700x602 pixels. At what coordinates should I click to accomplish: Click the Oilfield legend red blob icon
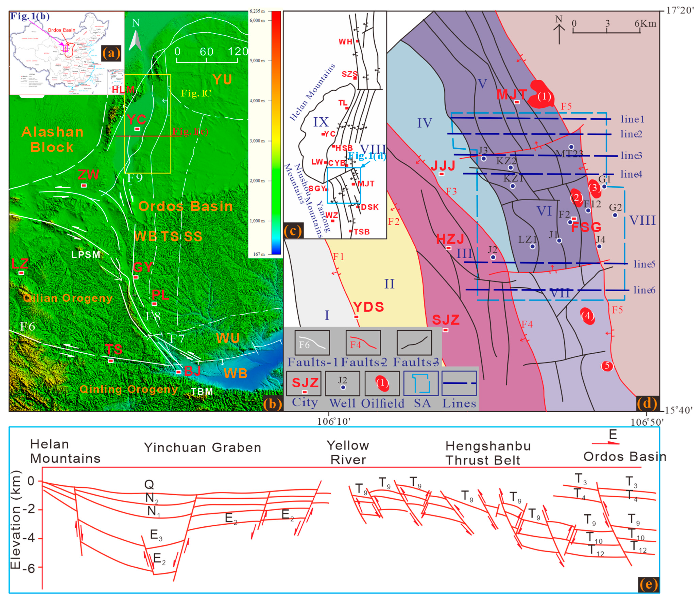pos(382,383)
